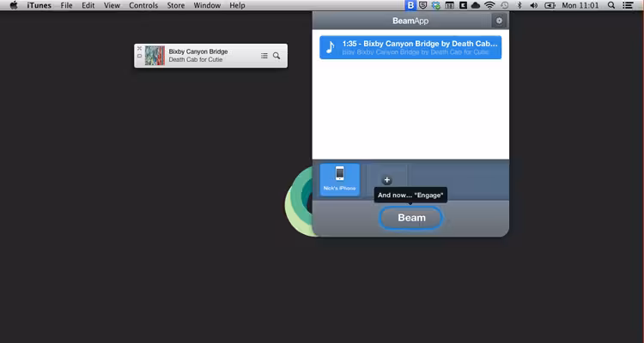This screenshot has height=343, width=644.
Task: Open Notification Center
Action: coord(628,5)
